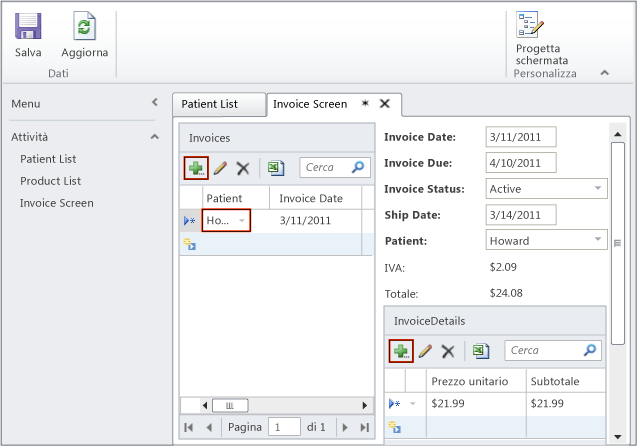
Task: Click the $21.99 Prezzo unitario cell
Action: coord(476,404)
